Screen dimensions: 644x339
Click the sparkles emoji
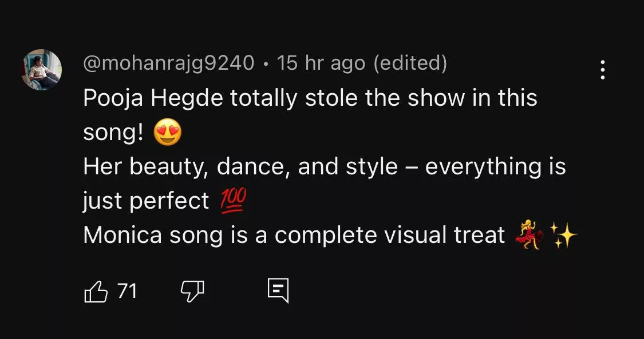click(563, 236)
